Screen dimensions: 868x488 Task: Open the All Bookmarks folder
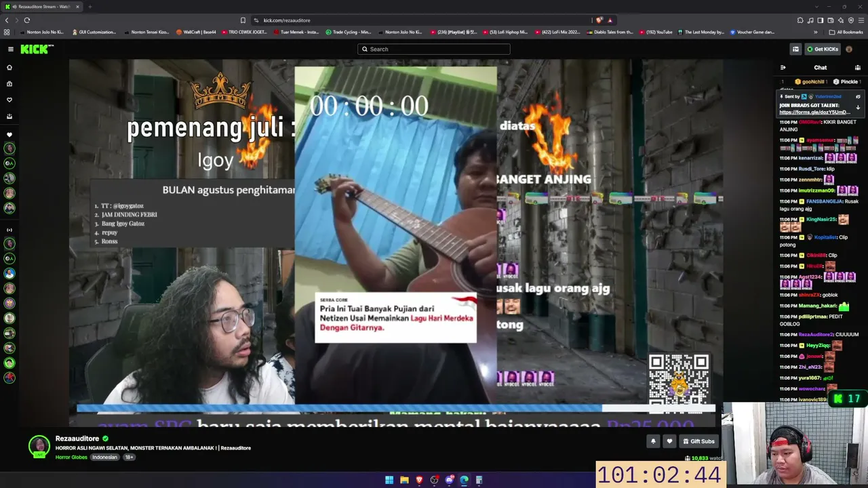coord(846,32)
